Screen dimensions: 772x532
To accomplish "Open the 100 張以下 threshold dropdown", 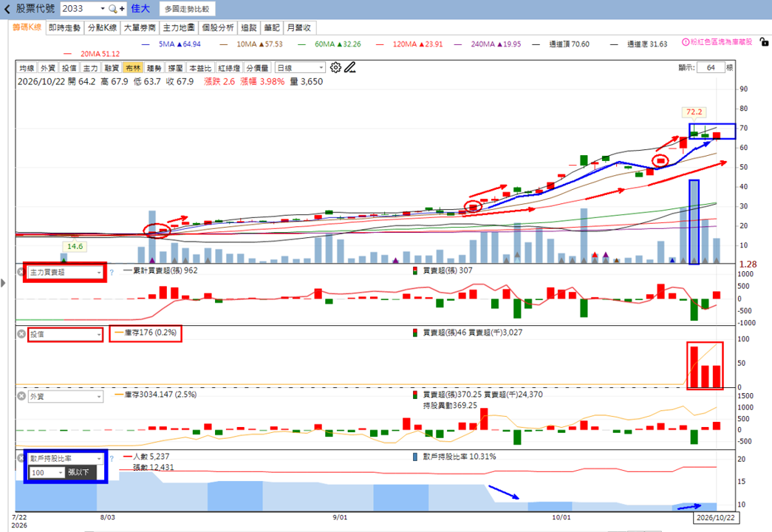I will pyautogui.click(x=47, y=473).
